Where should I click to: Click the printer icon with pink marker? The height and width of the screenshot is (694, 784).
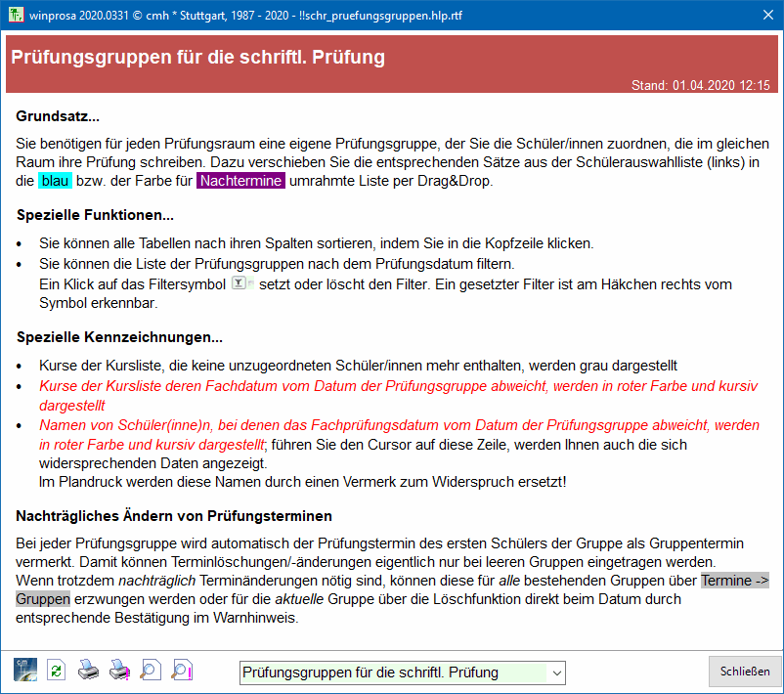point(119,671)
